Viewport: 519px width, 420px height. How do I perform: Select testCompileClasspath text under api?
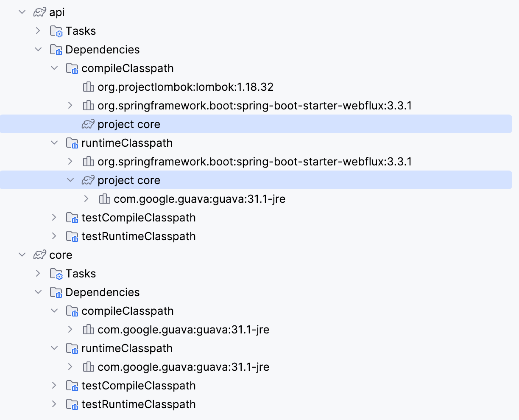(x=139, y=218)
